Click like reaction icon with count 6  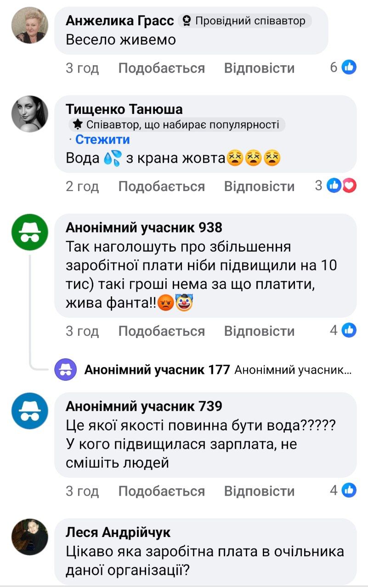click(x=349, y=68)
